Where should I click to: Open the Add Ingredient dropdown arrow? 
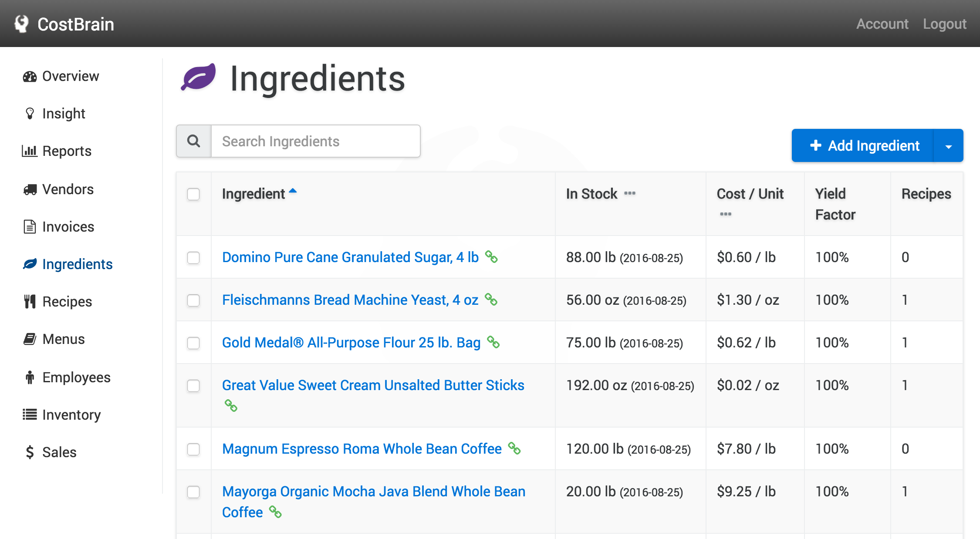948,146
